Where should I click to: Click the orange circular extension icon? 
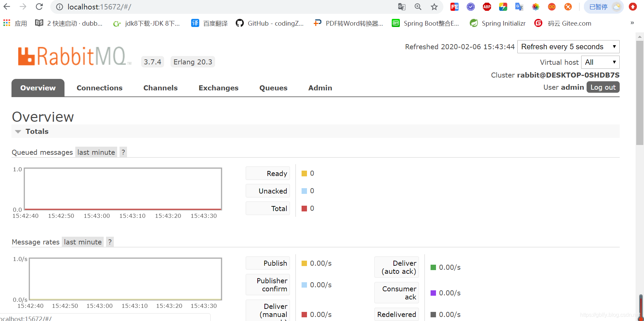568,7
